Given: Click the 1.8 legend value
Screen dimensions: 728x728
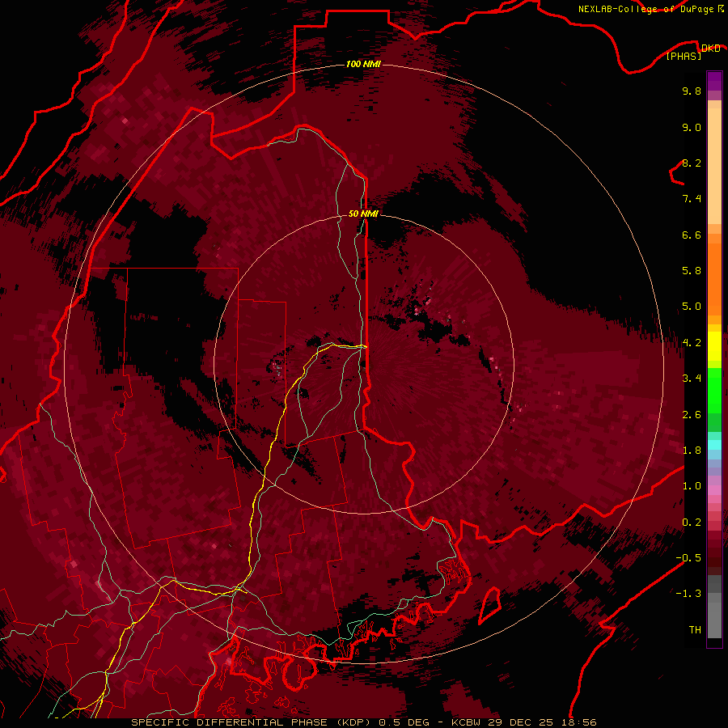Looking at the screenshot, I should pyautogui.click(x=692, y=451).
